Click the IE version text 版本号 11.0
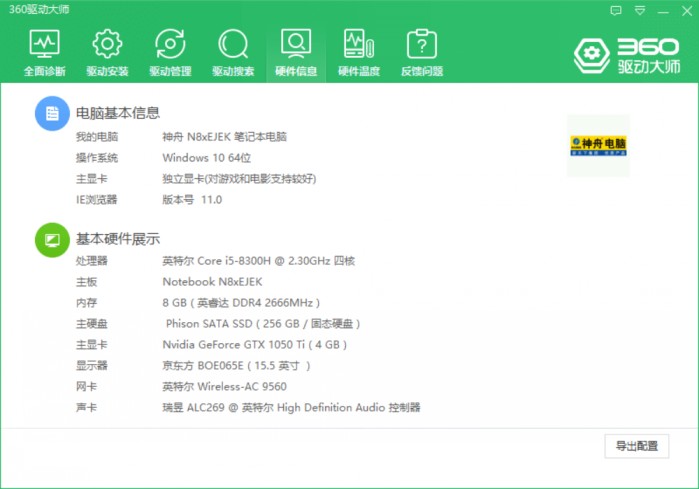This screenshot has height=489, width=699. tap(192, 200)
